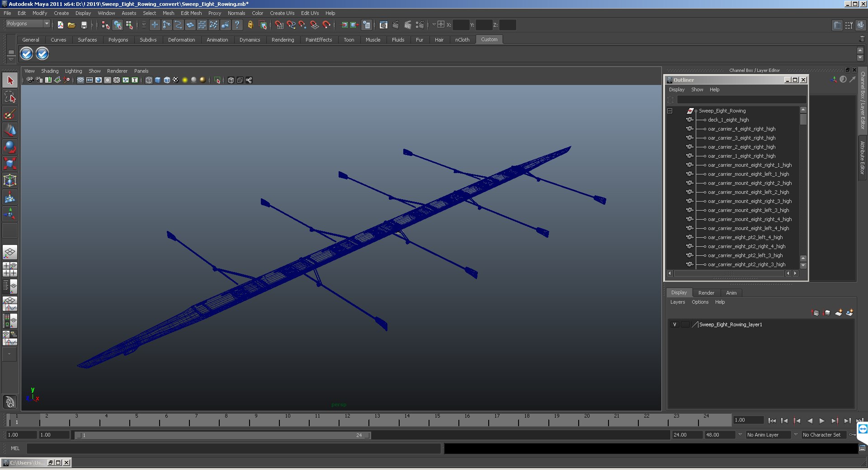Click the second checkmark shelf button

click(x=42, y=54)
